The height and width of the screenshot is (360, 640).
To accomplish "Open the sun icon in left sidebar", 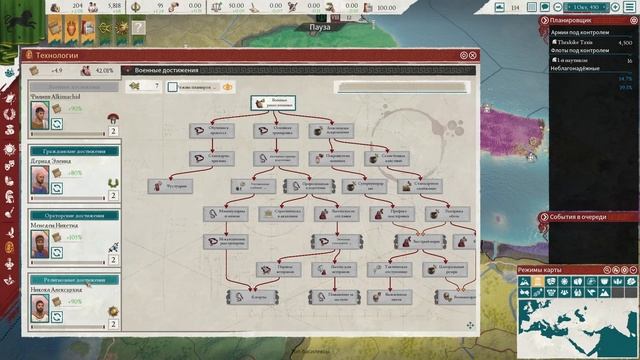I will (9, 149).
